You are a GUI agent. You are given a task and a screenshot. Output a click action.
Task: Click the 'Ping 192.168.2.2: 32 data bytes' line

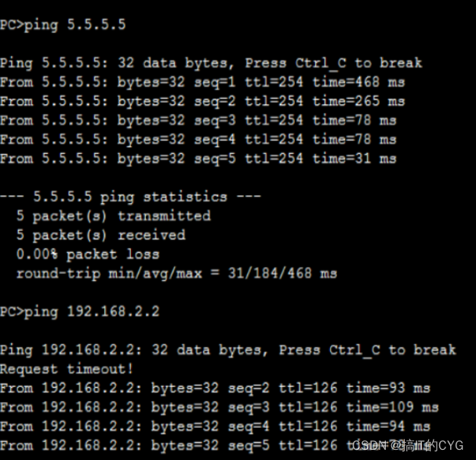pos(228,350)
